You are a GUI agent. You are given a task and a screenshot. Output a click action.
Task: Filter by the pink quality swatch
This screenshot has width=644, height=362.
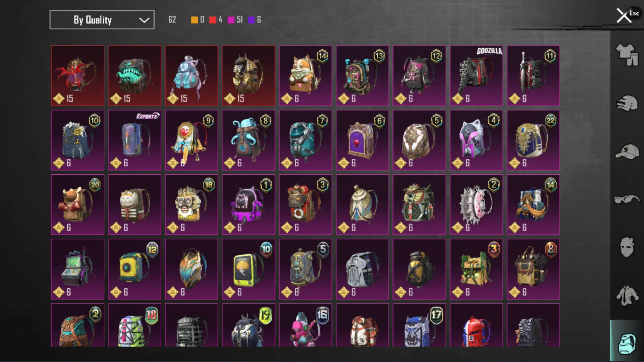[231, 20]
